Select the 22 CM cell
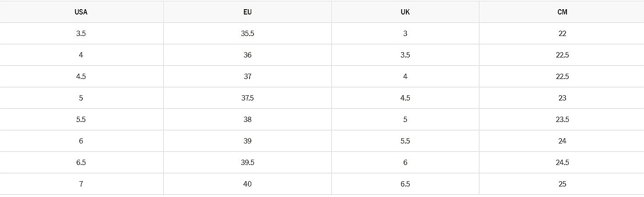The image size is (644, 197). (x=562, y=33)
